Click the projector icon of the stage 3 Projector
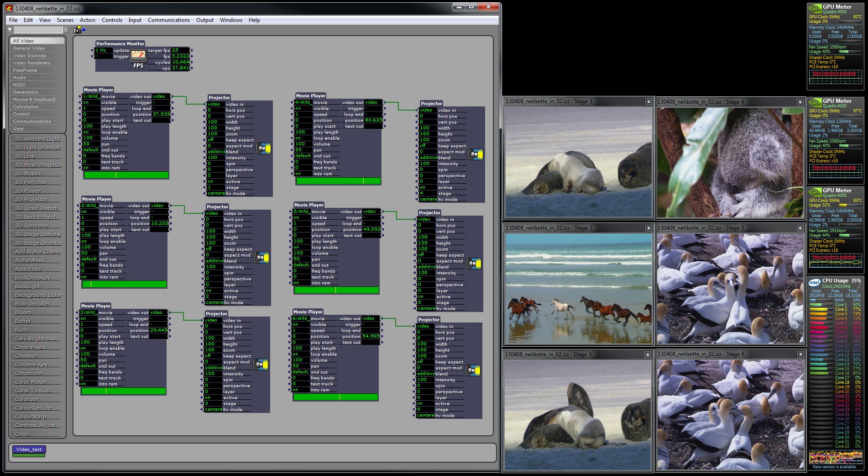 click(x=261, y=365)
